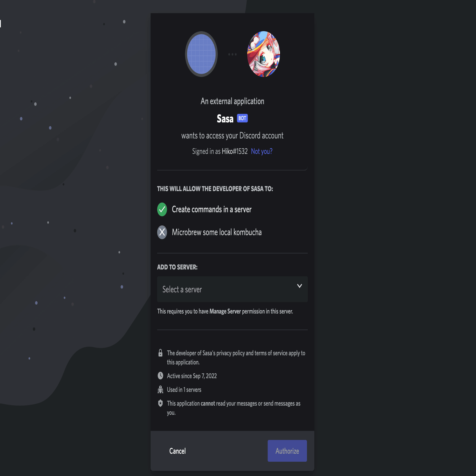Screen dimensions: 476x476
Task: Click the robot icon beside Used in servers
Action: point(160,390)
